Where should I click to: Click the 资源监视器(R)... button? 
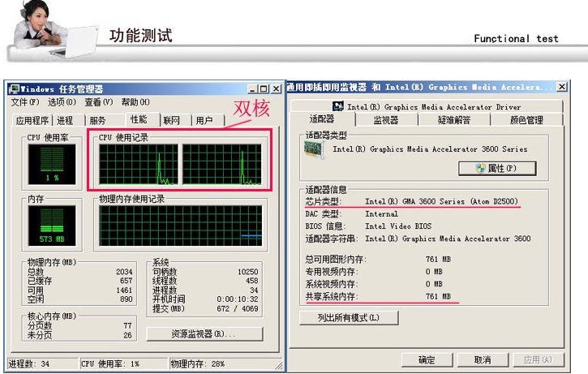[204, 334]
